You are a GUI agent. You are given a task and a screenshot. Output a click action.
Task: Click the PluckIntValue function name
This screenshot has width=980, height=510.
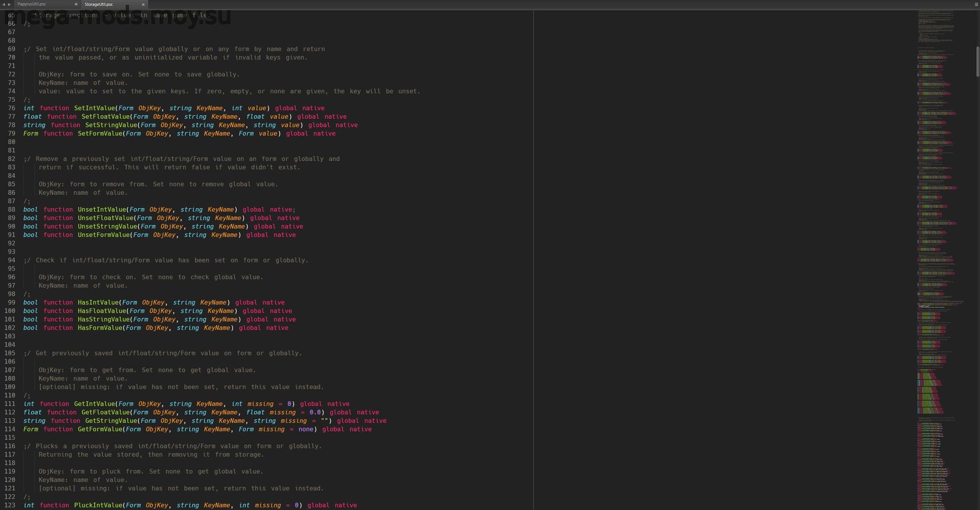[x=98, y=506]
